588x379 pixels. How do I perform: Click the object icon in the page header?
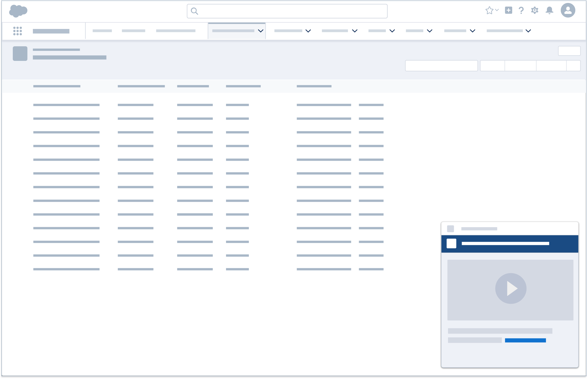[20, 53]
